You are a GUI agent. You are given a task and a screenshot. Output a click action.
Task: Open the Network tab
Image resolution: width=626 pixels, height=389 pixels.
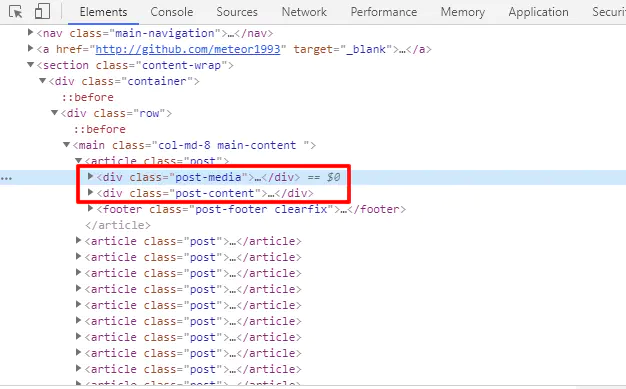(304, 12)
